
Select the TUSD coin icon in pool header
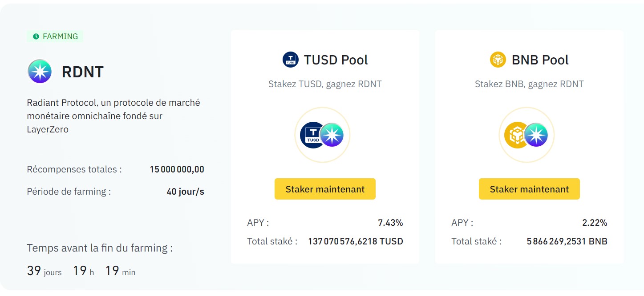(x=290, y=60)
